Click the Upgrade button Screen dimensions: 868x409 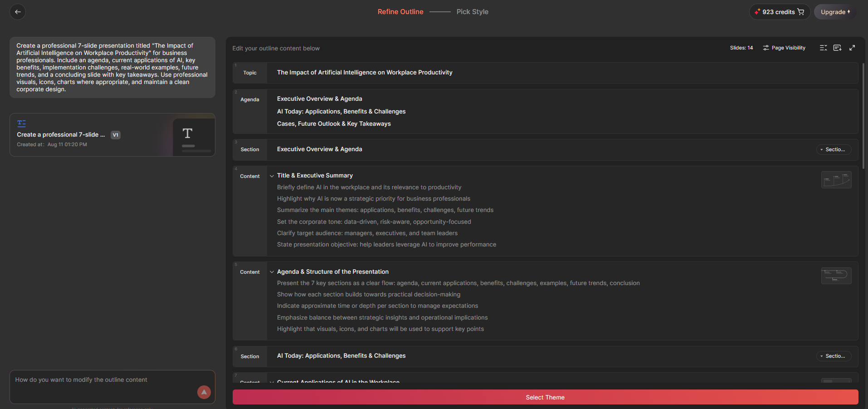click(835, 12)
